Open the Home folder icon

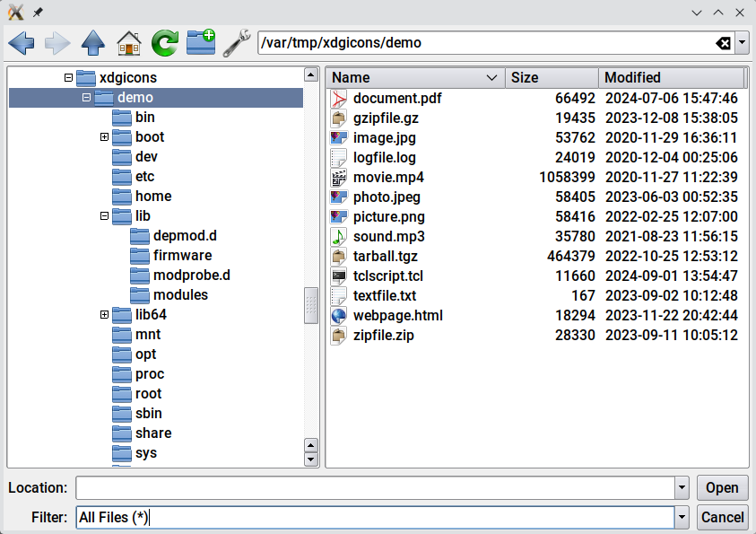[129, 43]
